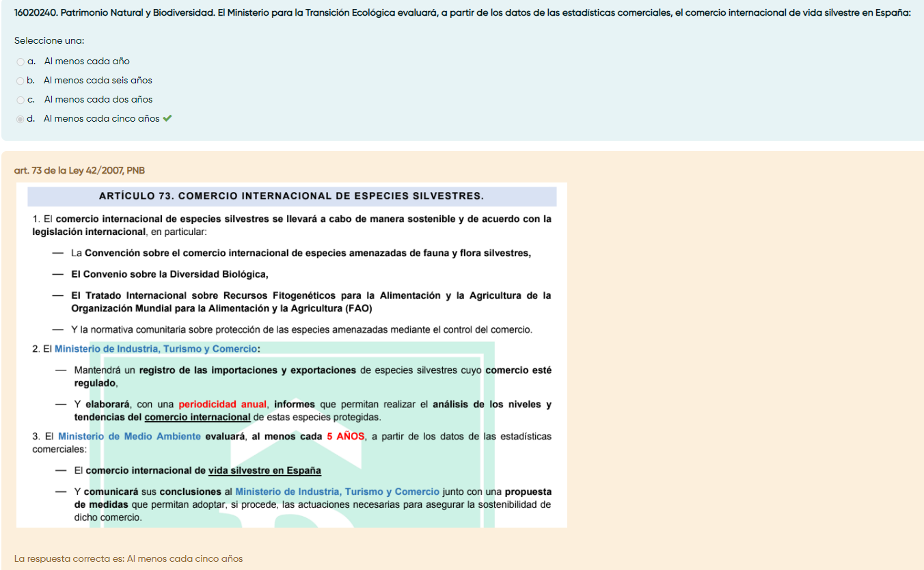Click the 'Seleccione una:' prompt text

point(49,41)
